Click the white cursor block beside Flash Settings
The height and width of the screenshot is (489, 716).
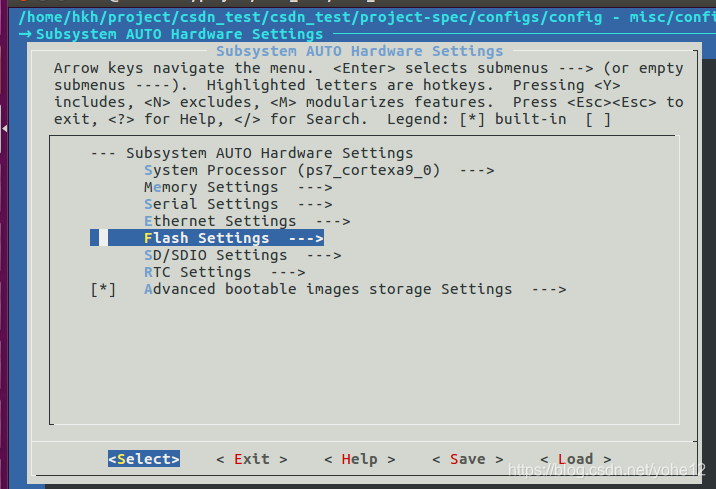click(x=104, y=238)
